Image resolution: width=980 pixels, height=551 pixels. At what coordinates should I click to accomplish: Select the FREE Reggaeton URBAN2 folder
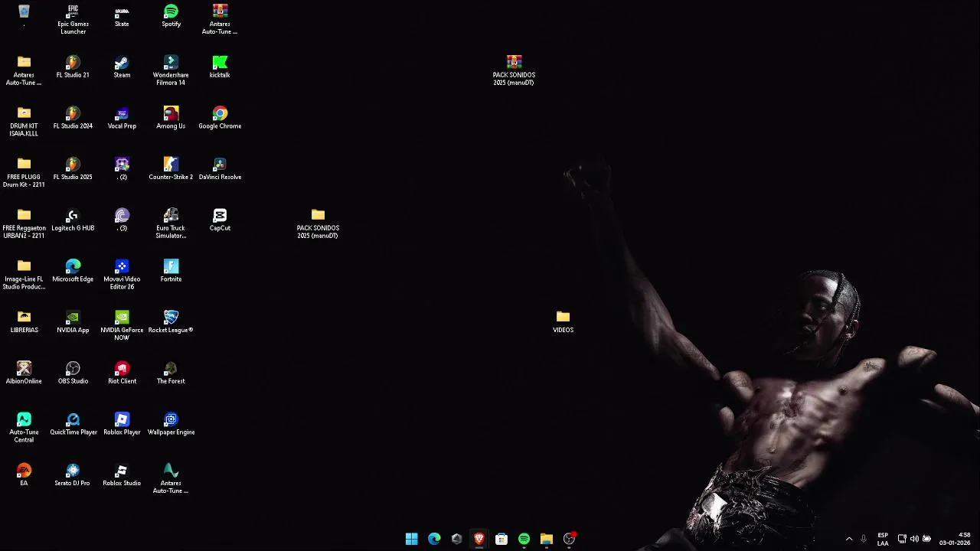point(24,223)
